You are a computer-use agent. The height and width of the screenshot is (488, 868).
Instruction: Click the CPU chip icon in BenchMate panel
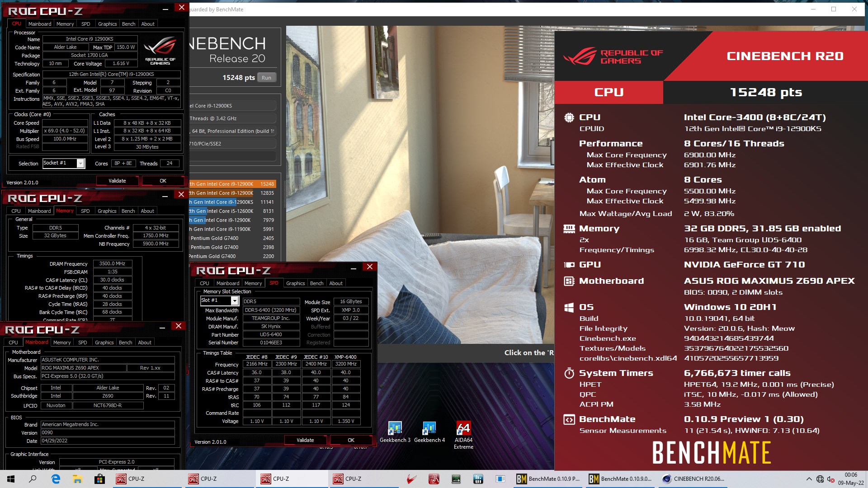569,117
